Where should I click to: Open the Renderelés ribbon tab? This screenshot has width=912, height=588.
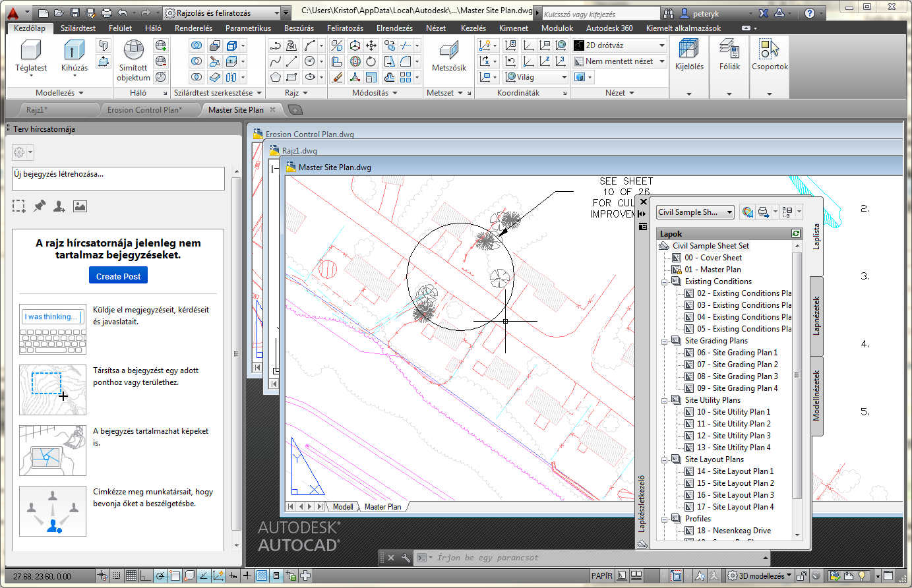(193, 28)
